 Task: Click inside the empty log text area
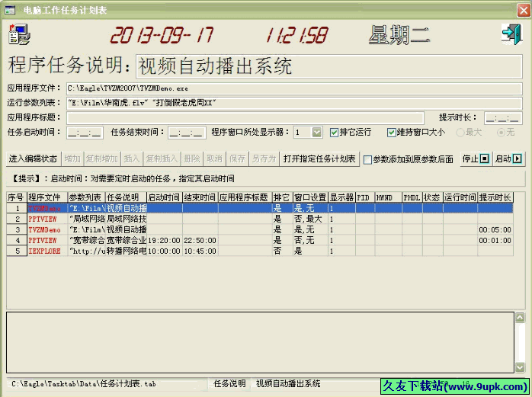[260, 342]
